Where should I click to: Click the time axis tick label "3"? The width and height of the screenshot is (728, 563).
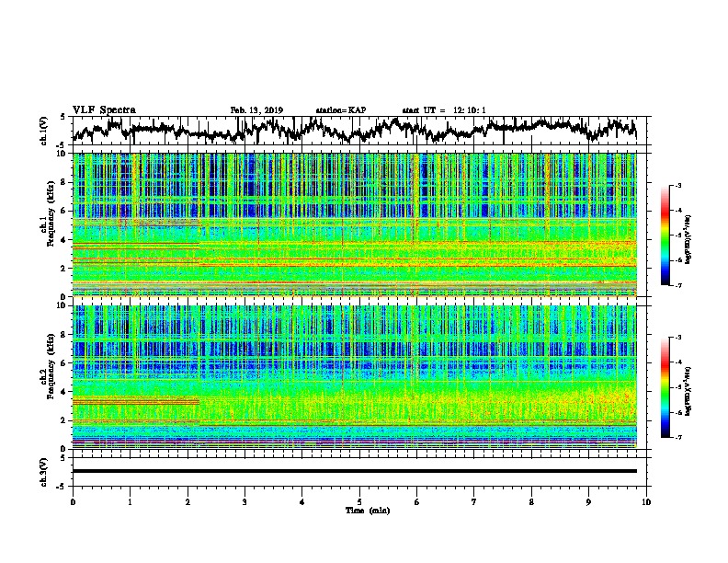pyautogui.click(x=245, y=502)
